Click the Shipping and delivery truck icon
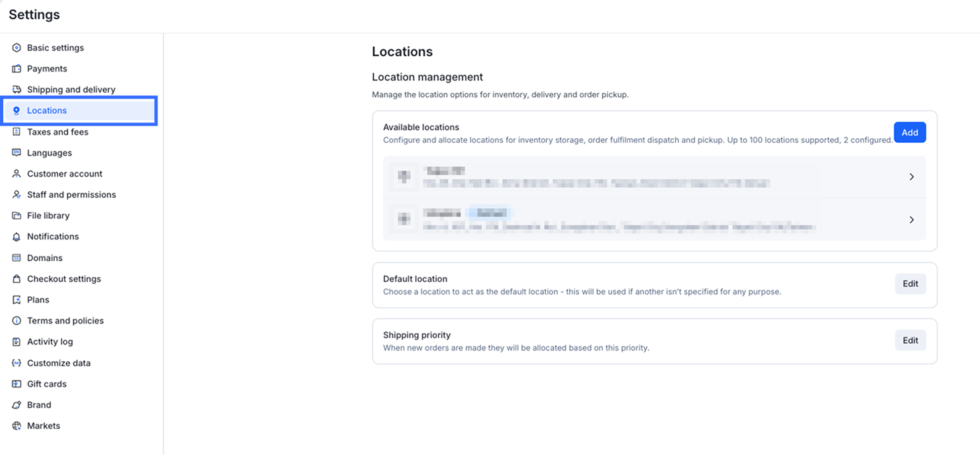This screenshot has height=455, width=980. tap(17, 90)
